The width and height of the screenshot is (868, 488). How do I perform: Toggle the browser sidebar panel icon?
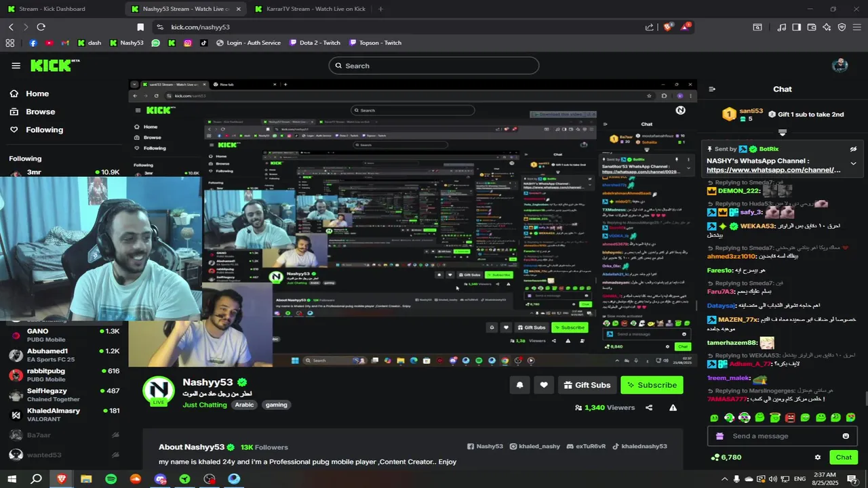point(797,27)
